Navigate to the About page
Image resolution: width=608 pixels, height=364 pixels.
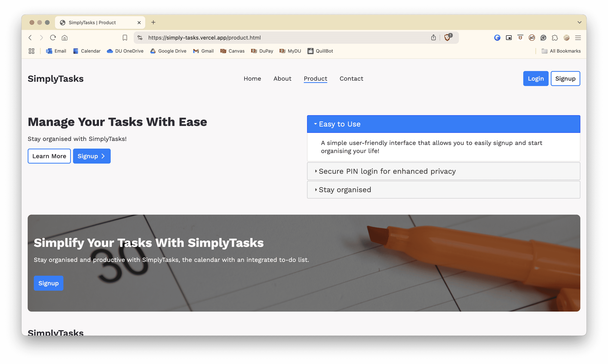282,79
